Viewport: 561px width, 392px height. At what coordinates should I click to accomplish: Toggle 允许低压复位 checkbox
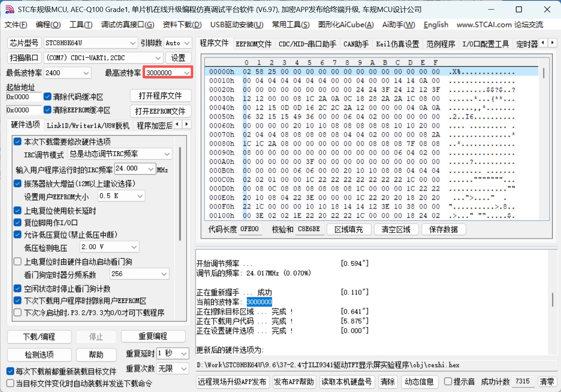[18, 235]
